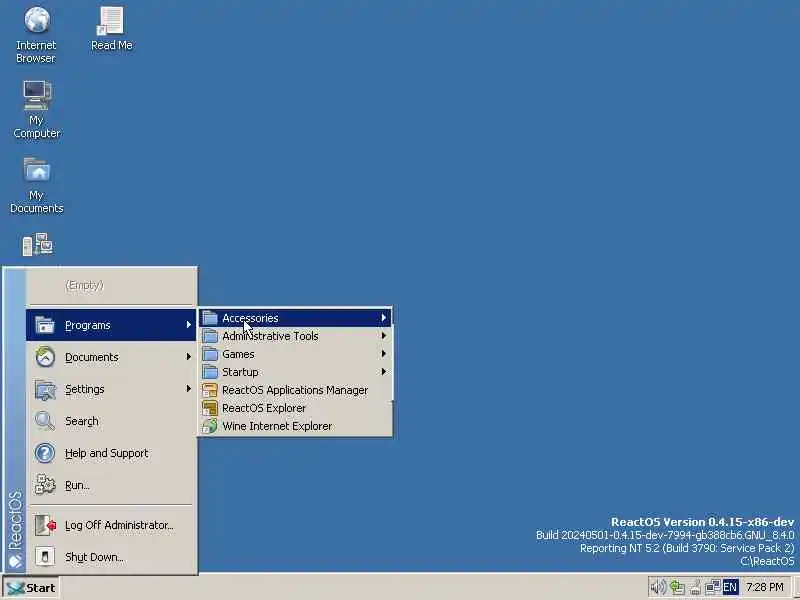
Task: Launch ReactOS Applications Manager
Action: (x=295, y=390)
